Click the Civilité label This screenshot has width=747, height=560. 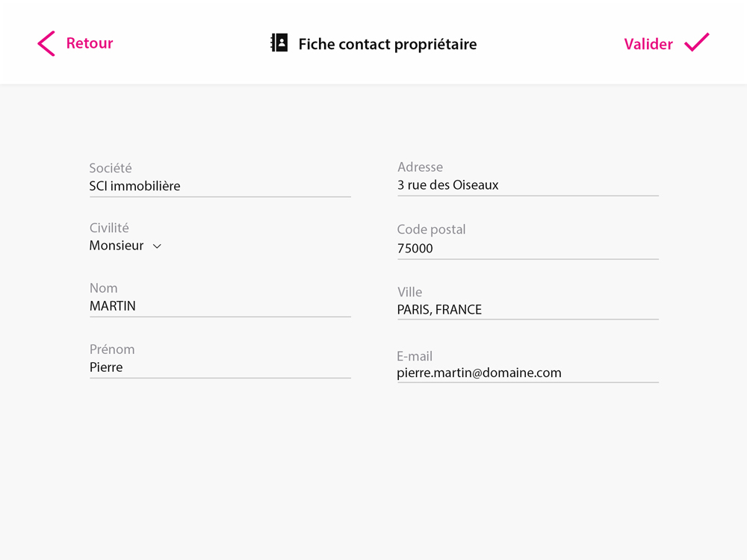coord(109,228)
